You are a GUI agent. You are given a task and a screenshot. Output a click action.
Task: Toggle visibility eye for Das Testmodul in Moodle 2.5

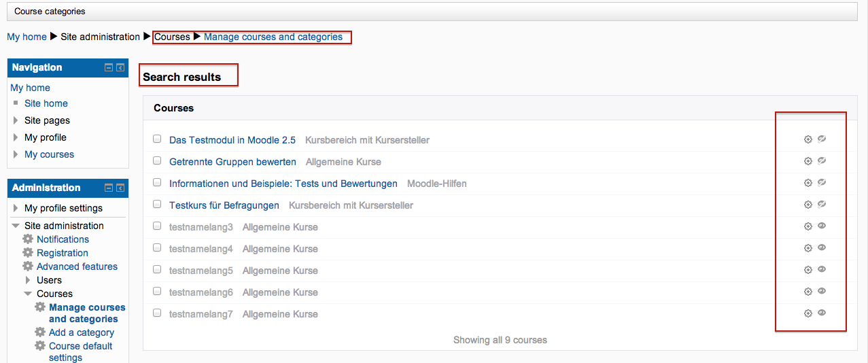click(x=822, y=139)
